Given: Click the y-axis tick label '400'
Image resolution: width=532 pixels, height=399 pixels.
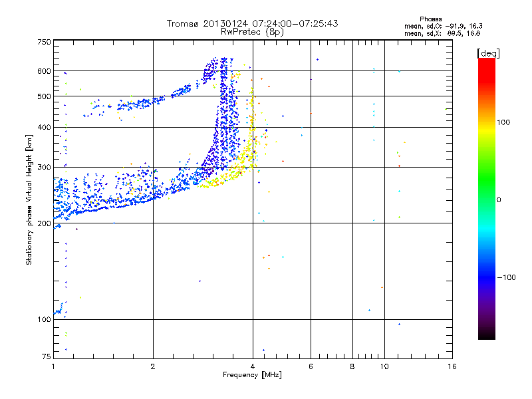Looking at the screenshot, I should 44,127.
